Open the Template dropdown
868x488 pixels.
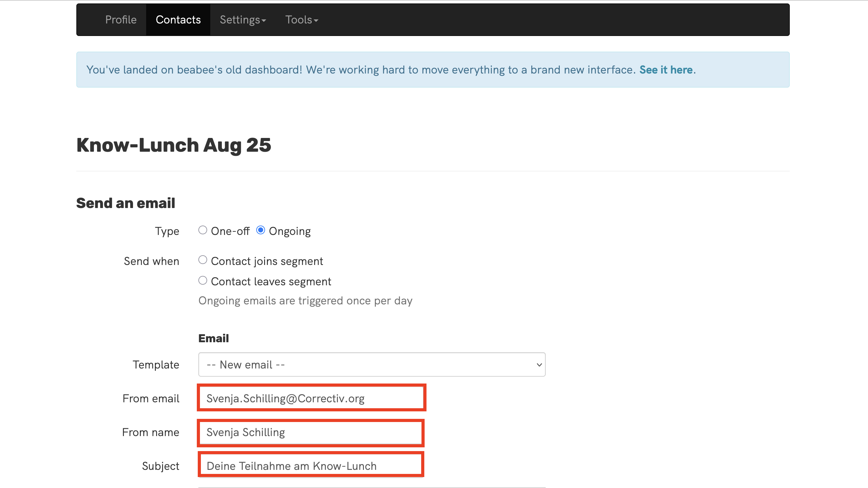pyautogui.click(x=372, y=364)
